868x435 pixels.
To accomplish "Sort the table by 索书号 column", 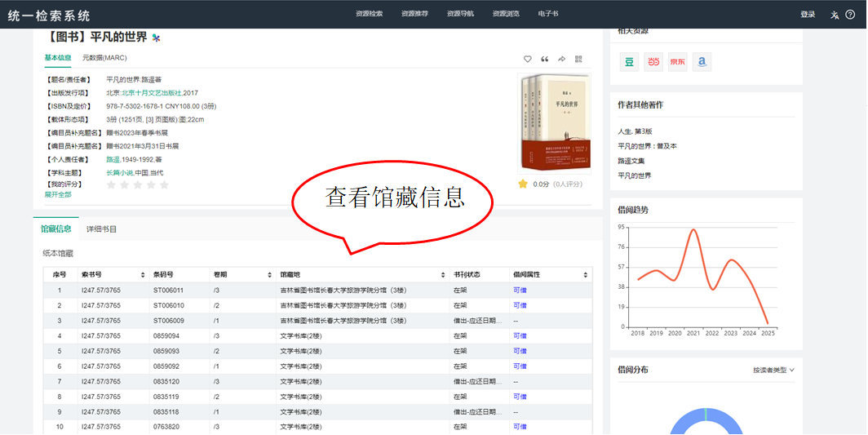I will (x=142, y=275).
